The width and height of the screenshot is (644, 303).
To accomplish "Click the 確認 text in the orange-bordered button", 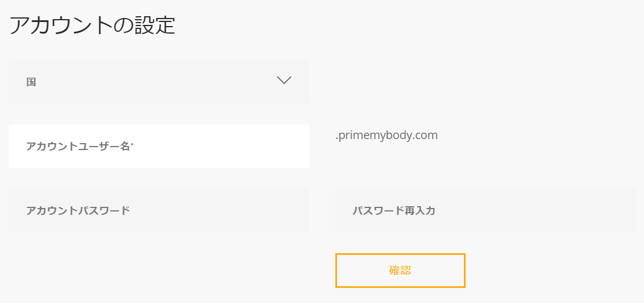I will pyautogui.click(x=400, y=271).
